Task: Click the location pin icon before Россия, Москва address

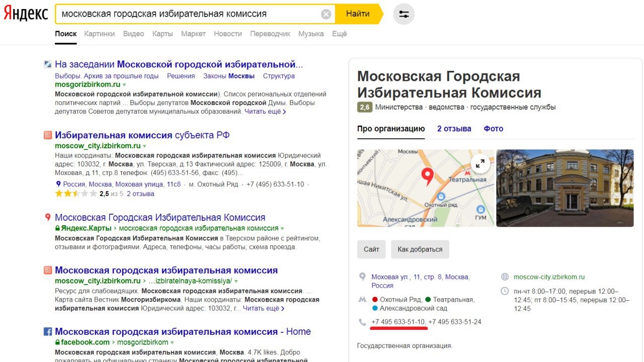Action: tap(58, 184)
